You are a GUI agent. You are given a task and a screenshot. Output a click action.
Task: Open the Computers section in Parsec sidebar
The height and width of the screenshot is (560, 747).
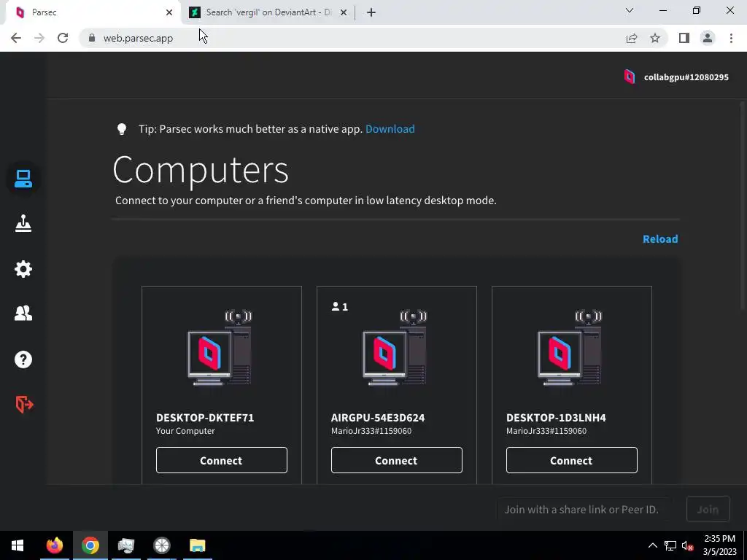pyautogui.click(x=23, y=179)
